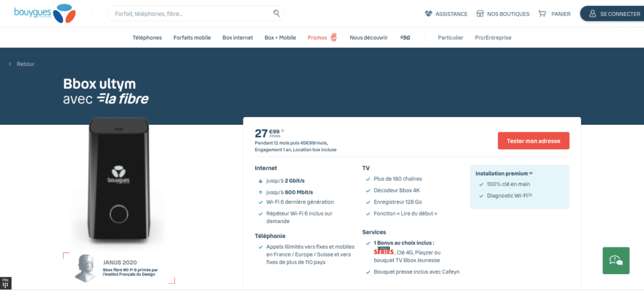Click the Répéteur Wi-Fi 6 inclus text
Screen dimensions: 644x291
299,217
